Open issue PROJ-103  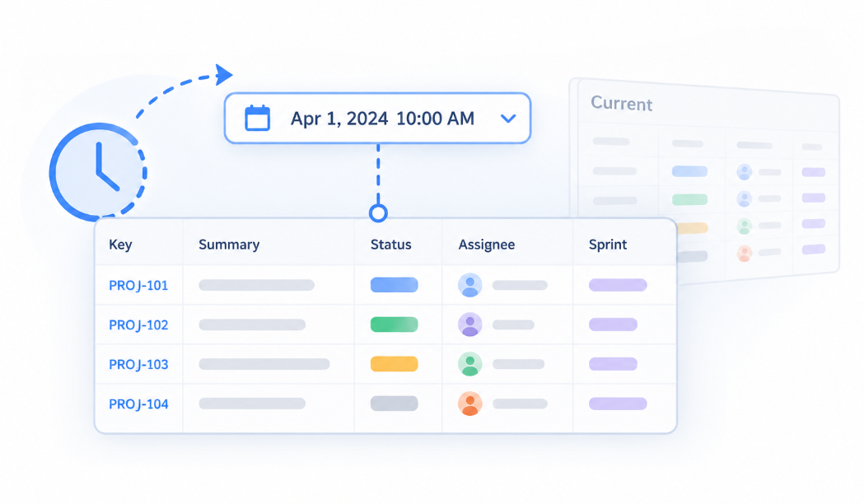(138, 365)
